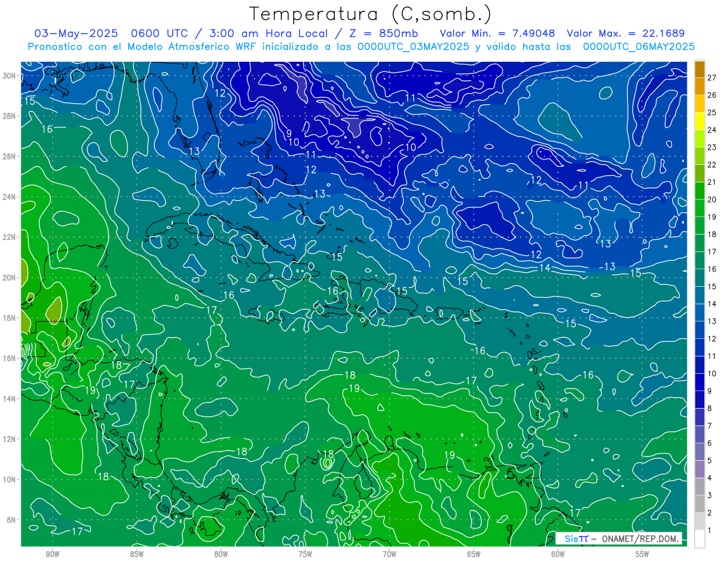
Task: Click color scale label "14"
Action: (712, 304)
